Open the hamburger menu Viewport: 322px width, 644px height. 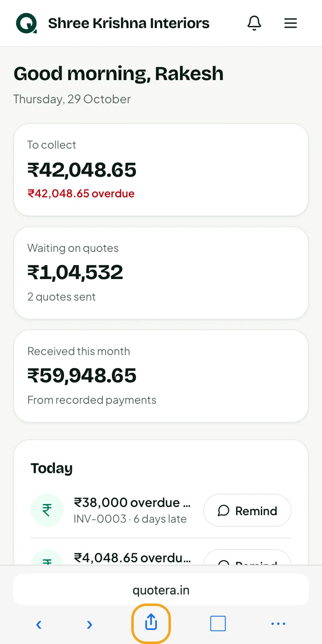[x=291, y=23]
